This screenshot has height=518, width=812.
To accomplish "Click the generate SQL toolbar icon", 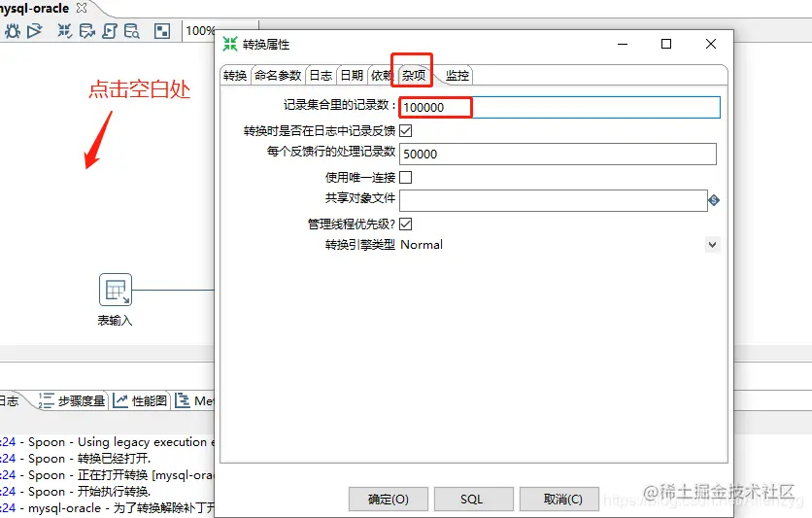I will pos(109,31).
